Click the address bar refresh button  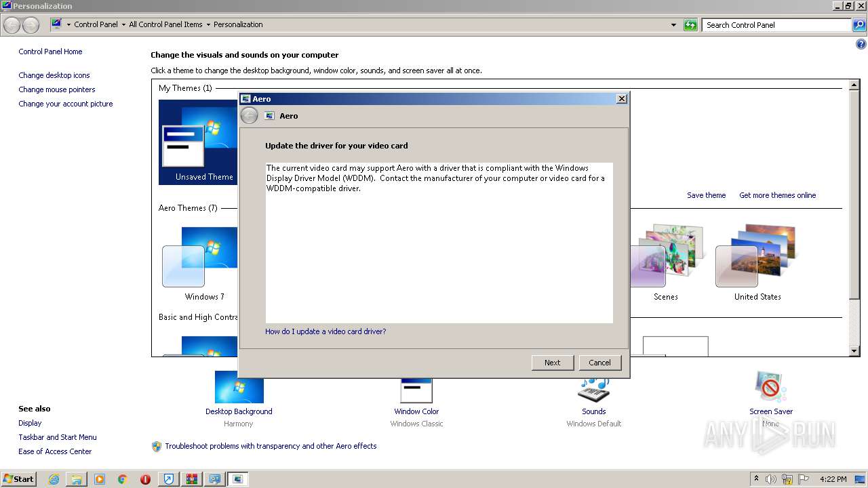690,25
